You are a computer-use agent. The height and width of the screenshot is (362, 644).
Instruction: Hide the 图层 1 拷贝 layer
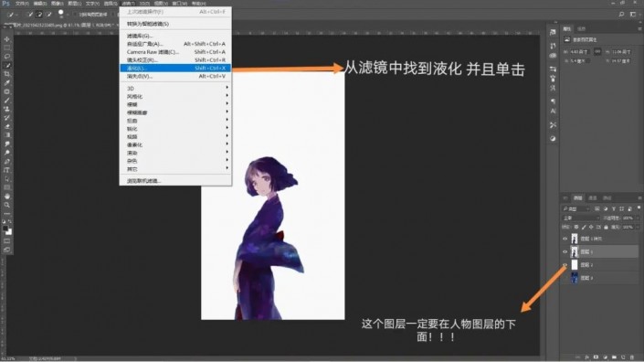coord(565,239)
